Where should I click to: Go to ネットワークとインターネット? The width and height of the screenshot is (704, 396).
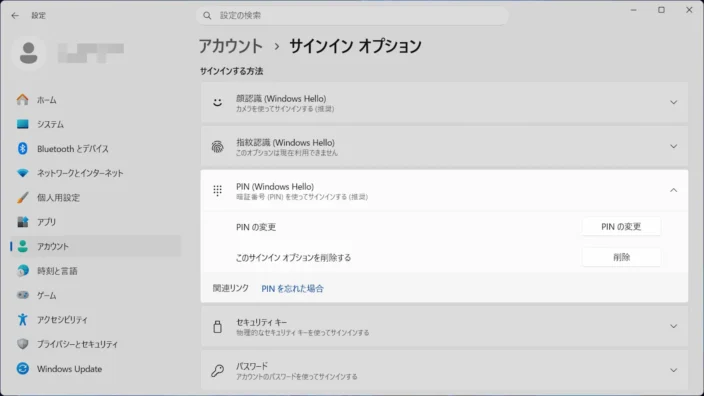click(96, 173)
